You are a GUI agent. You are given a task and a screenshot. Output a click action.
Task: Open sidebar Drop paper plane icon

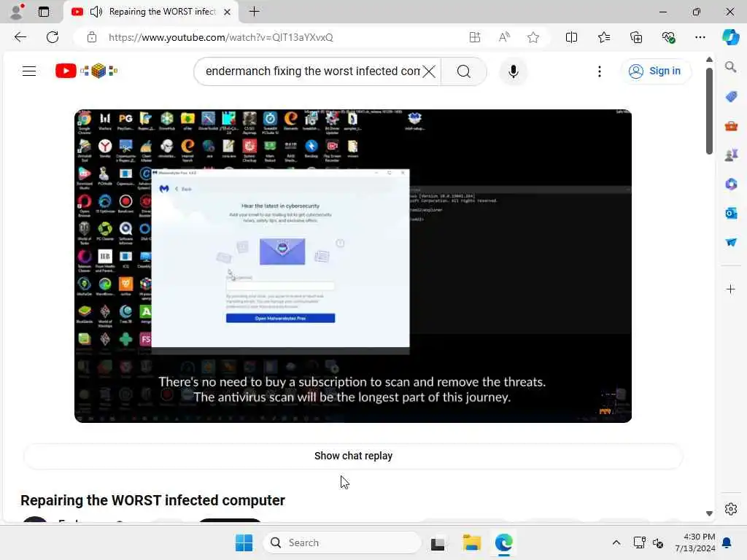tap(730, 242)
